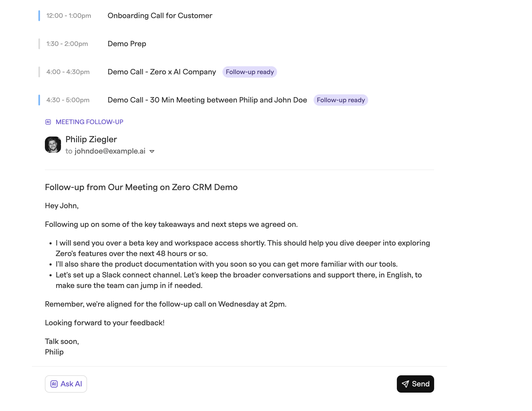
Task: Send the follow-up email
Action: click(415, 384)
